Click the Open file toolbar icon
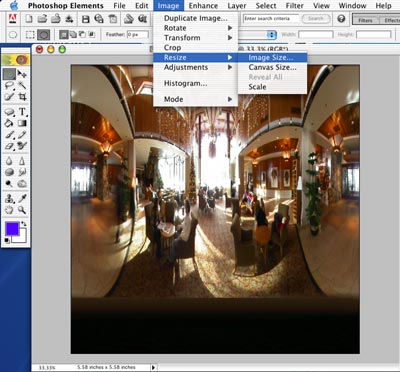 [42, 19]
